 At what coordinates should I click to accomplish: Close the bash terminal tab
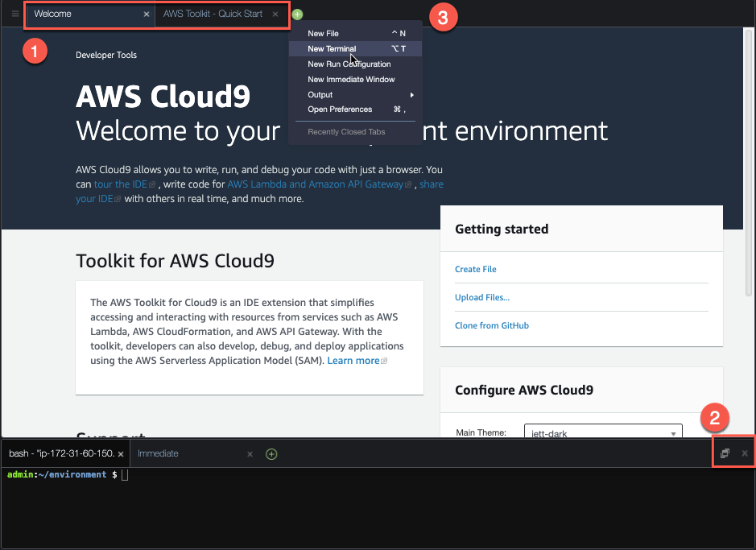121,454
